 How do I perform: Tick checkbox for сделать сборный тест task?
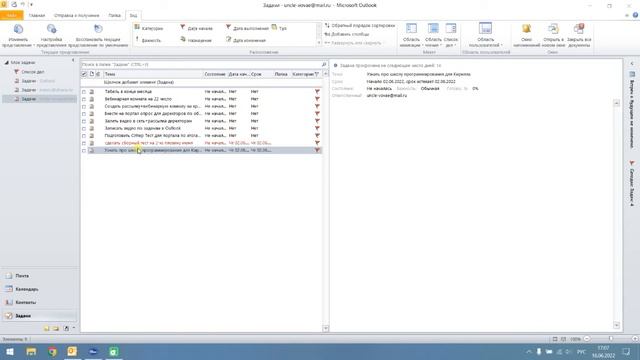tap(84, 143)
